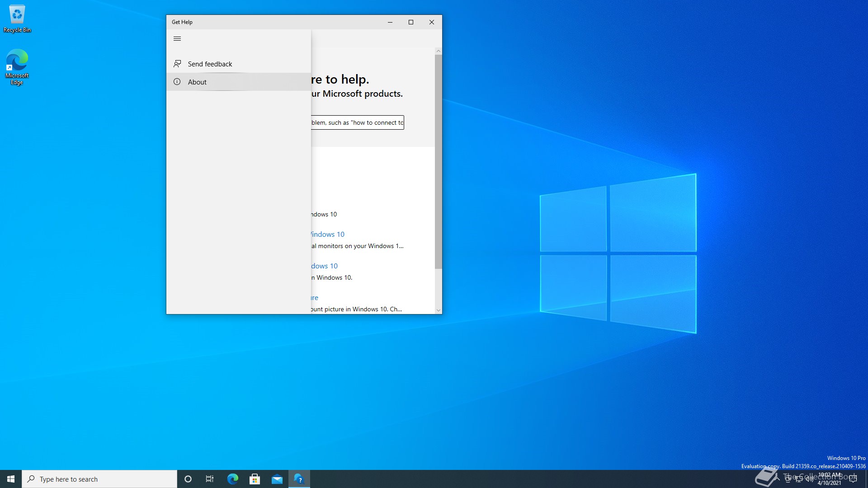
Task: Open the volume control in system tray
Action: [810, 479]
